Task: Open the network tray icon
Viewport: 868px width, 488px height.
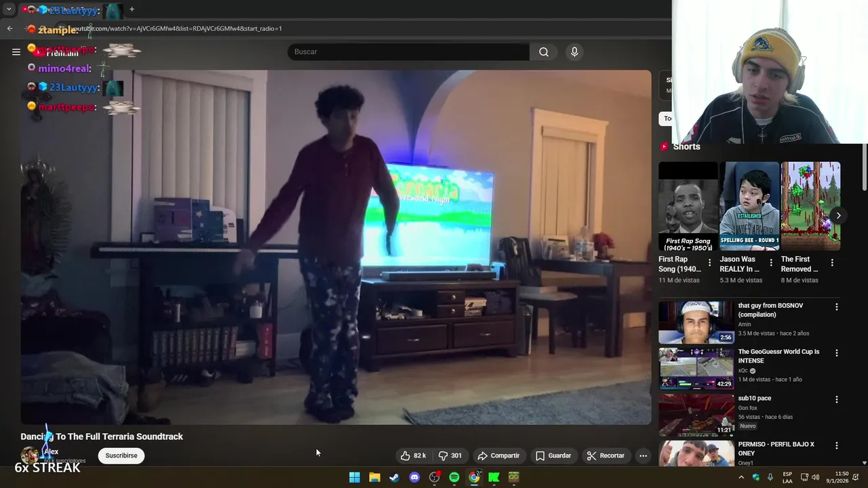Action: click(x=804, y=477)
